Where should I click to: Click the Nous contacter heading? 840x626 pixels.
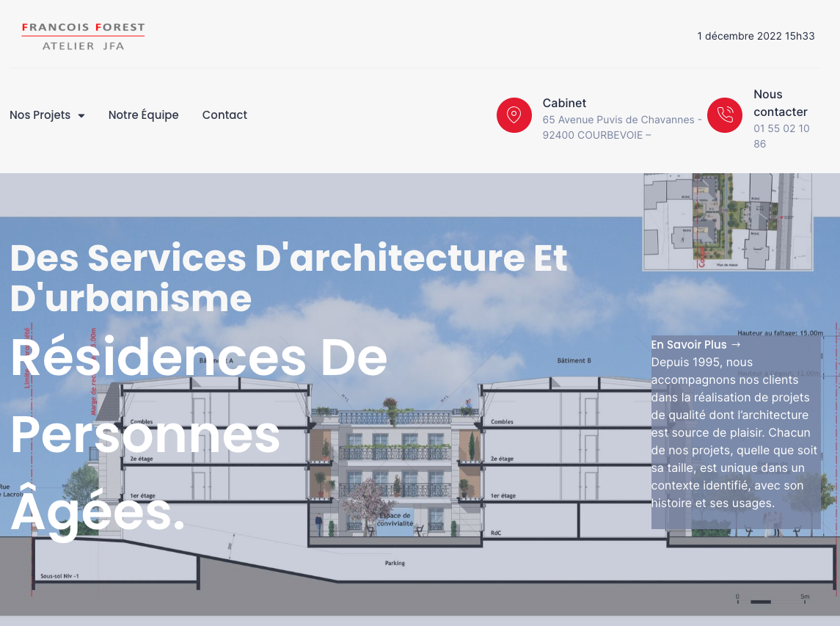tap(780, 103)
